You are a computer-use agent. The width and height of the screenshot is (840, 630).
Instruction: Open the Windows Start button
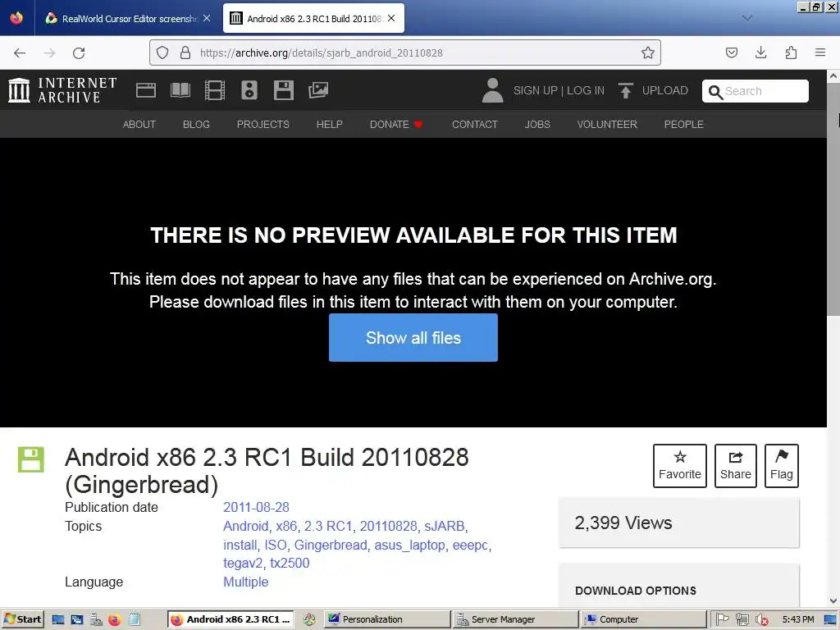pos(22,619)
